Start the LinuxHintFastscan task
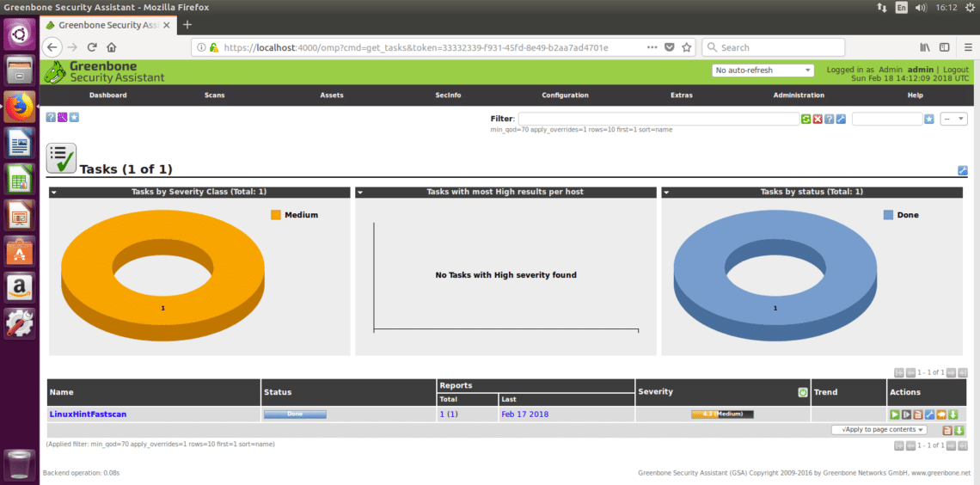 click(x=895, y=414)
